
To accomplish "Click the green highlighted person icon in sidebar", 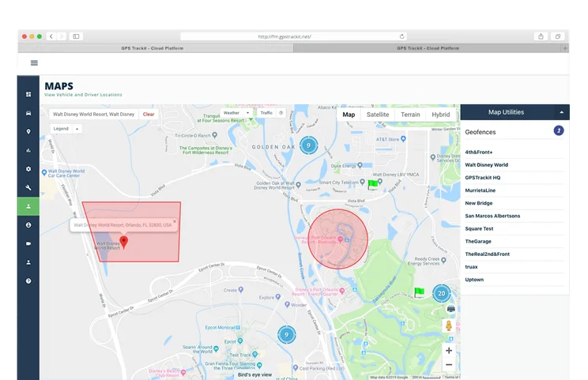I will (28, 206).
